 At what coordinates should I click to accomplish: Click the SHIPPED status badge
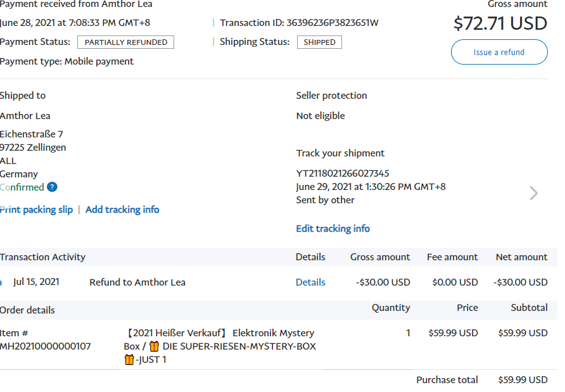coord(319,42)
